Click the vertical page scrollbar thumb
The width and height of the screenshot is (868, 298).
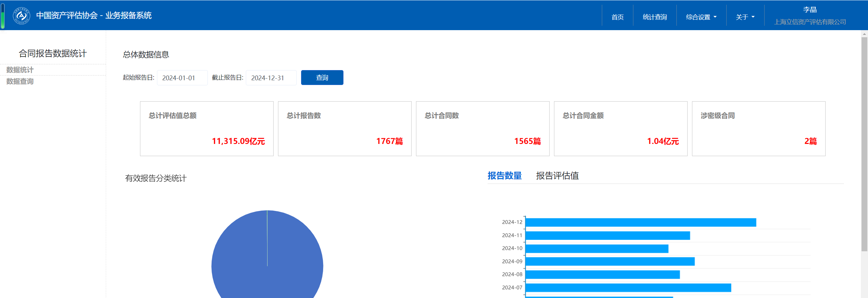click(x=864, y=142)
